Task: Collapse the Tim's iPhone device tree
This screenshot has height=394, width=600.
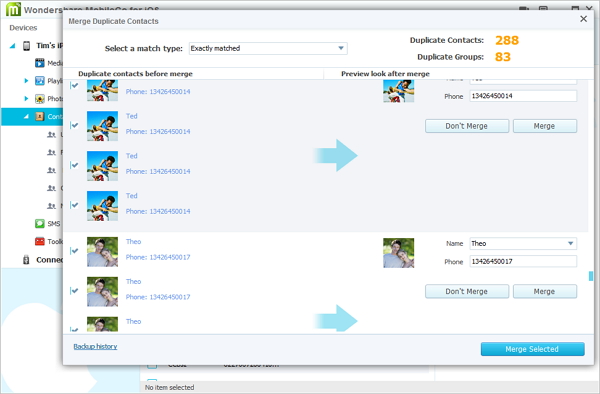Action: 13,46
